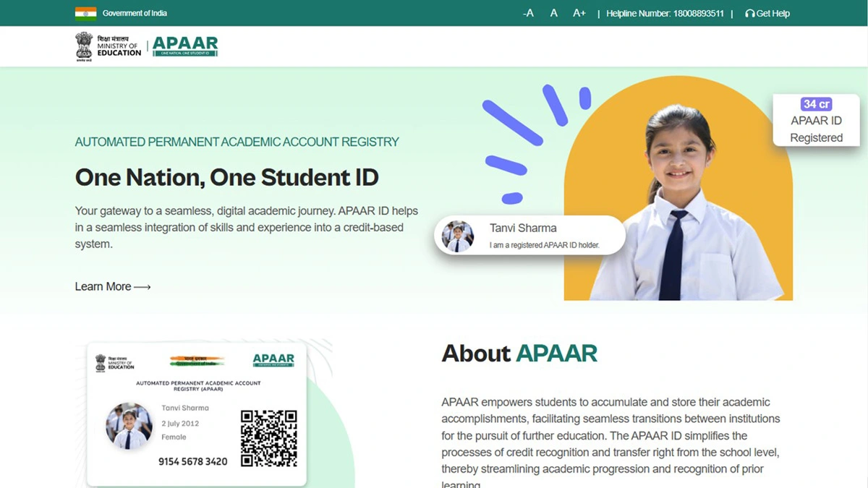Click the tricolor Government of India banner on the card
This screenshot has height=488, width=868.
(197, 361)
